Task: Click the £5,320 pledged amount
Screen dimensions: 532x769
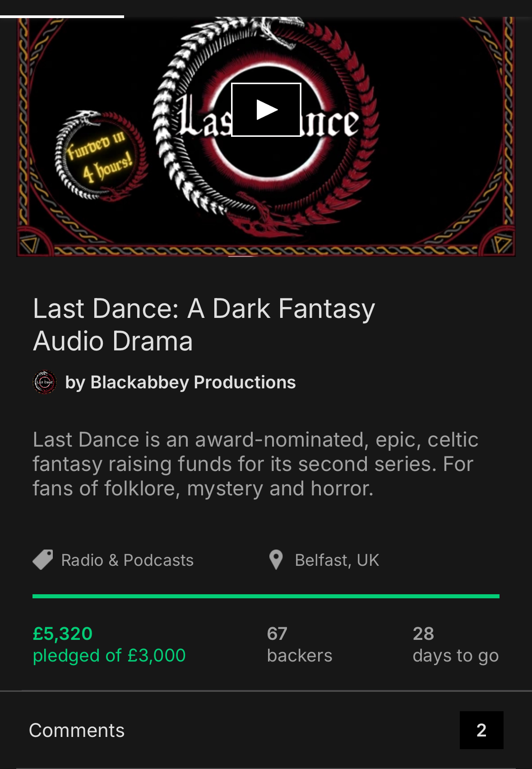Action: 63,634
